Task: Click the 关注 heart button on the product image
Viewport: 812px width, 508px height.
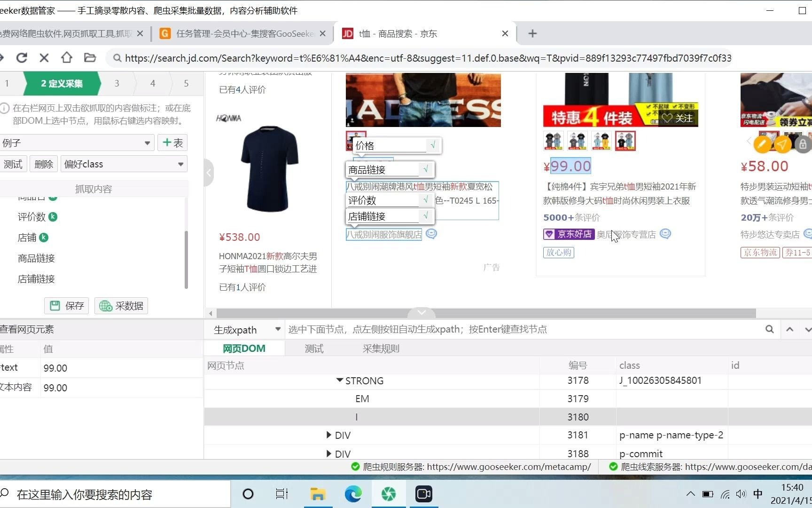Action: [x=677, y=118]
